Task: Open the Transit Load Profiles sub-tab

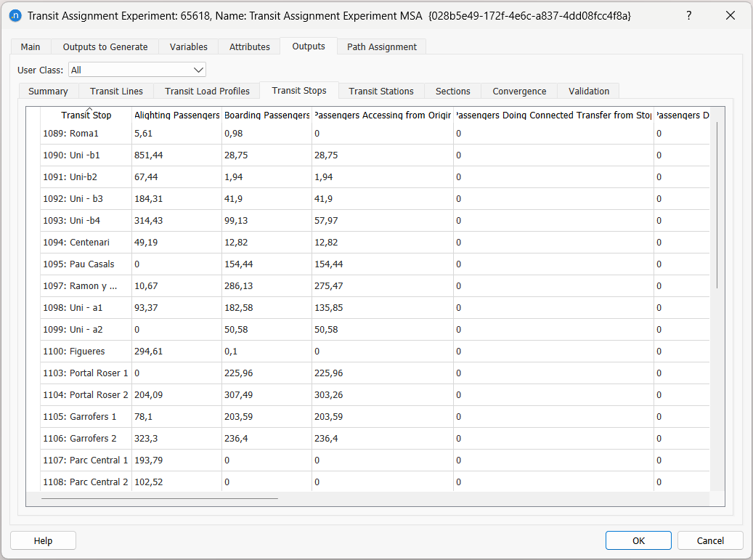Action: [x=206, y=91]
